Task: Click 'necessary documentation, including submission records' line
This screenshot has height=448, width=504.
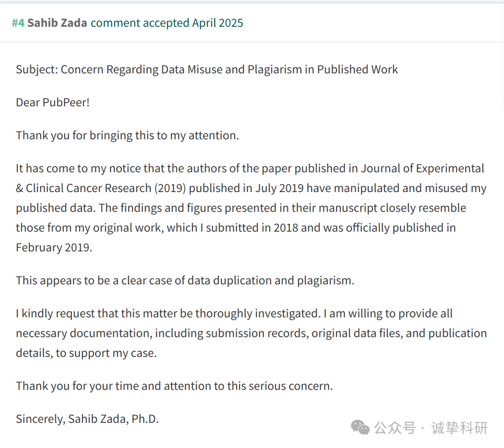Action: coord(252,333)
